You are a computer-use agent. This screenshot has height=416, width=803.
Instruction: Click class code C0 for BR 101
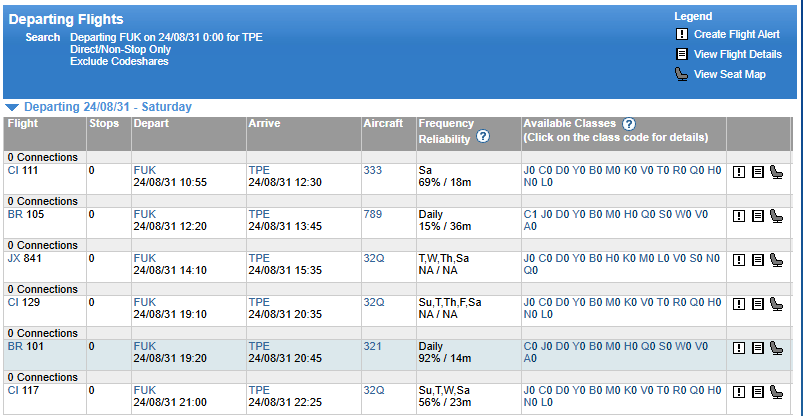(531, 347)
